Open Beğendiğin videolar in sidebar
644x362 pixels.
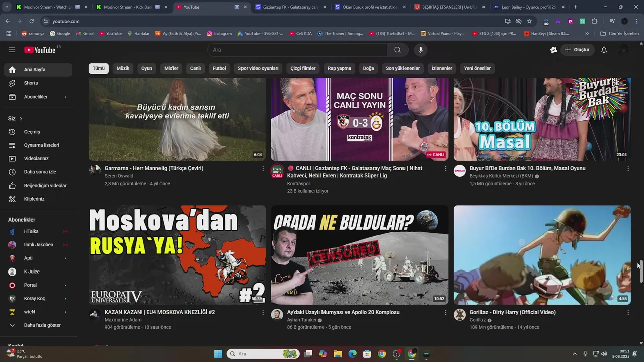coord(38,186)
